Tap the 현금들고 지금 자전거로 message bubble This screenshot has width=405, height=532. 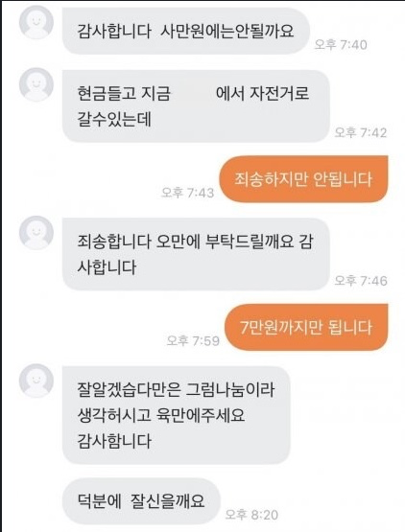[x=196, y=106]
